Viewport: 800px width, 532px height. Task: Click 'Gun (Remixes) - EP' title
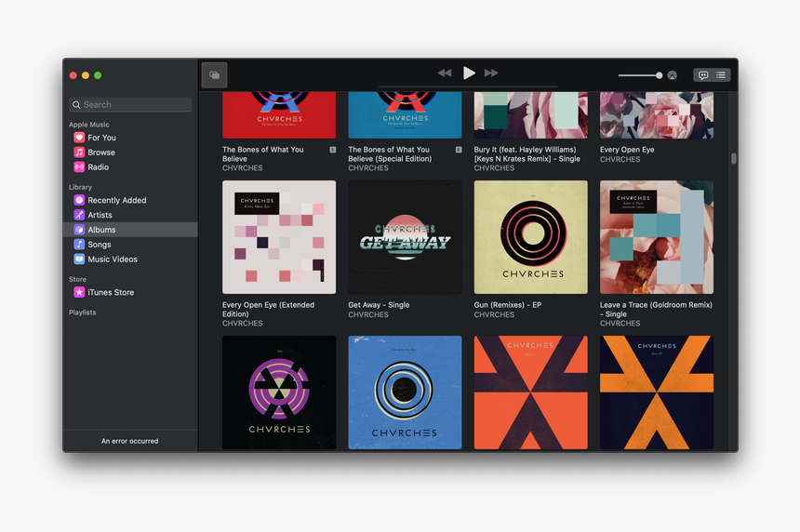pos(508,305)
